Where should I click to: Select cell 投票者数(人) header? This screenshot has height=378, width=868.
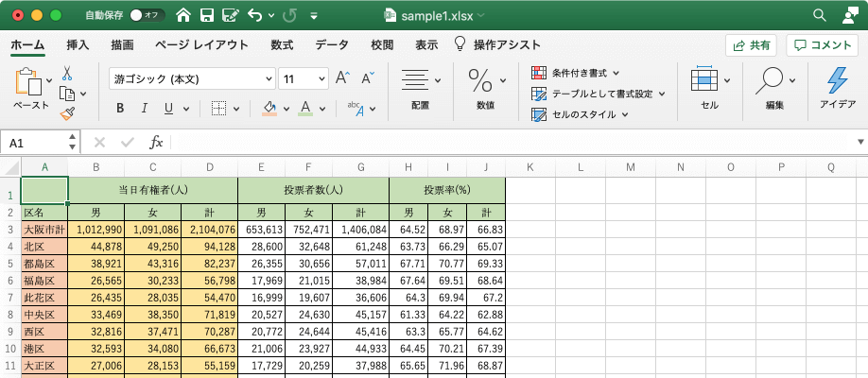314,190
